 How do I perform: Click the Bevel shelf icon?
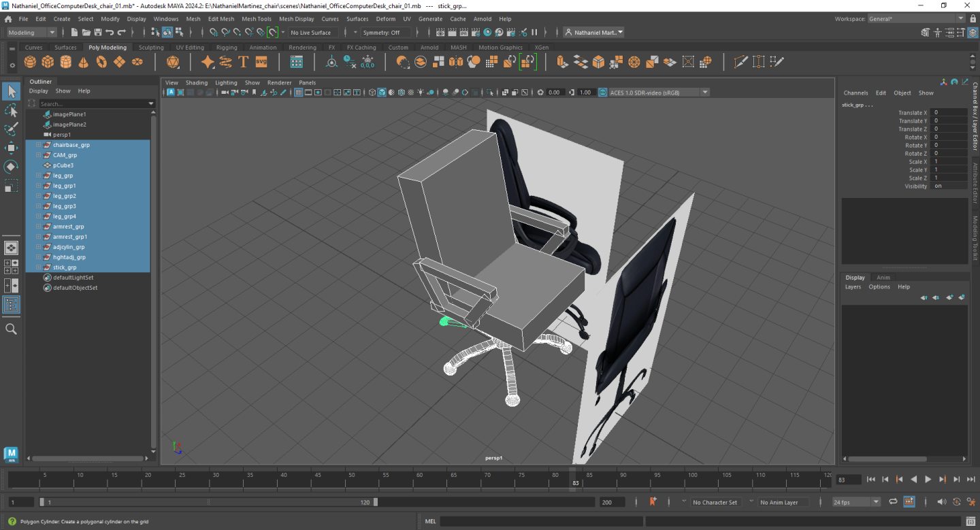(x=598, y=62)
